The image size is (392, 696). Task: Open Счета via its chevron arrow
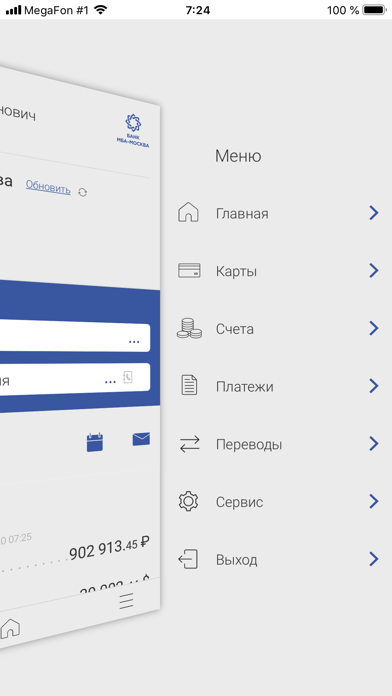[374, 328]
